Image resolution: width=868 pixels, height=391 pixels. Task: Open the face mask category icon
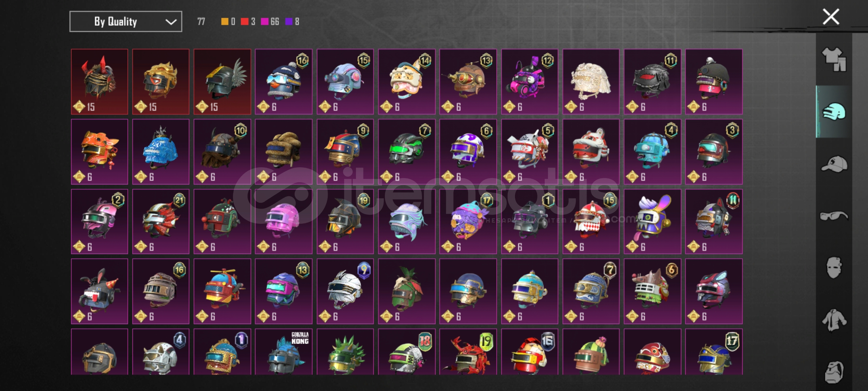click(834, 268)
